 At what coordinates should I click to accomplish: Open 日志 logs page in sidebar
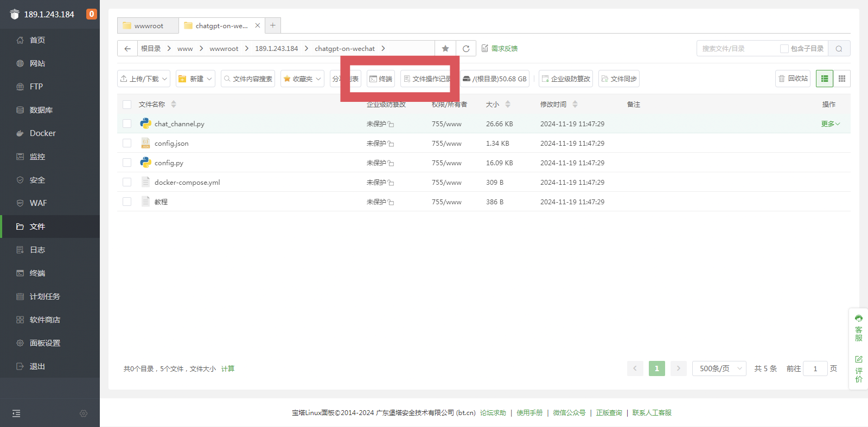tap(37, 250)
